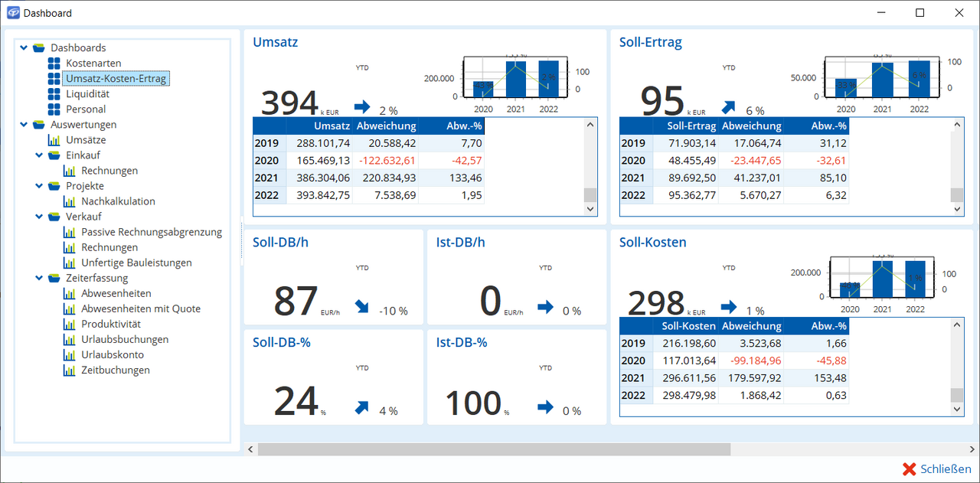
Task: Collapse the Dashboards tree node
Action: pyautogui.click(x=24, y=47)
